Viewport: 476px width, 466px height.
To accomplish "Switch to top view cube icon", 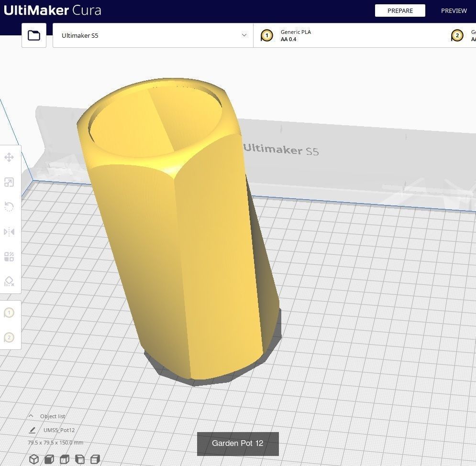I will point(65,459).
